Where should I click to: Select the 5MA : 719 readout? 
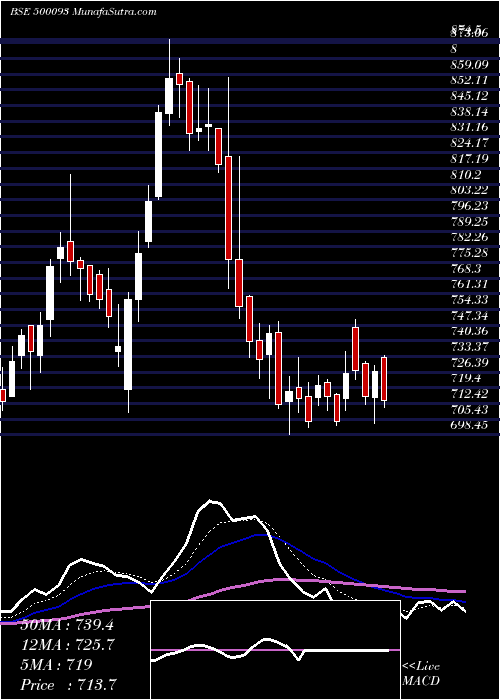[56, 665]
